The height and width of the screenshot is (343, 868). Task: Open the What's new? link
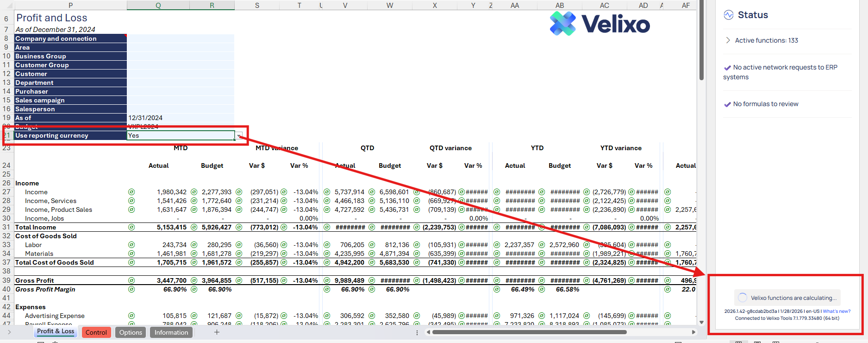[x=837, y=311]
